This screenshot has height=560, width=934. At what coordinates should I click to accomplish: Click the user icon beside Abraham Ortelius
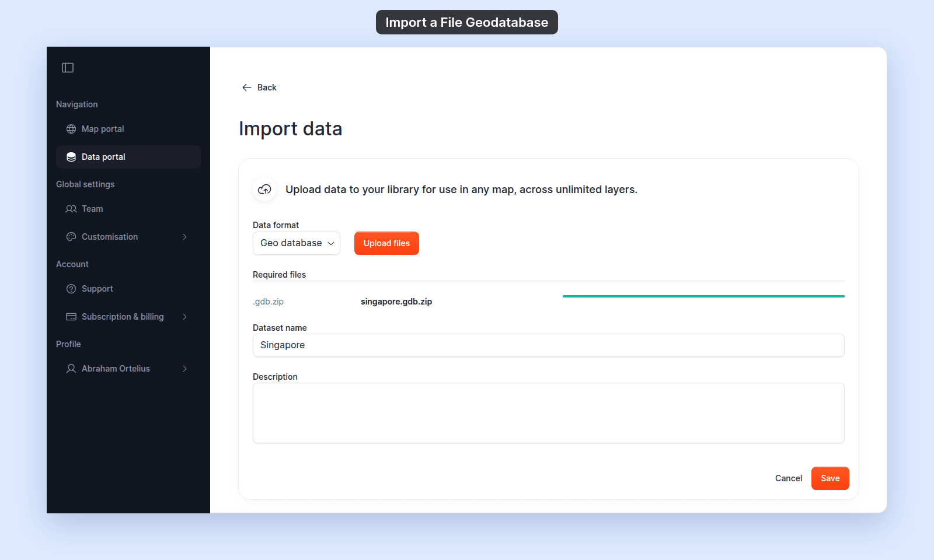[x=71, y=369]
